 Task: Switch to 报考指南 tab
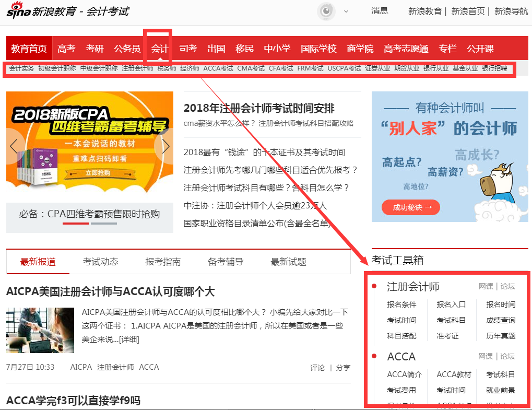click(163, 262)
